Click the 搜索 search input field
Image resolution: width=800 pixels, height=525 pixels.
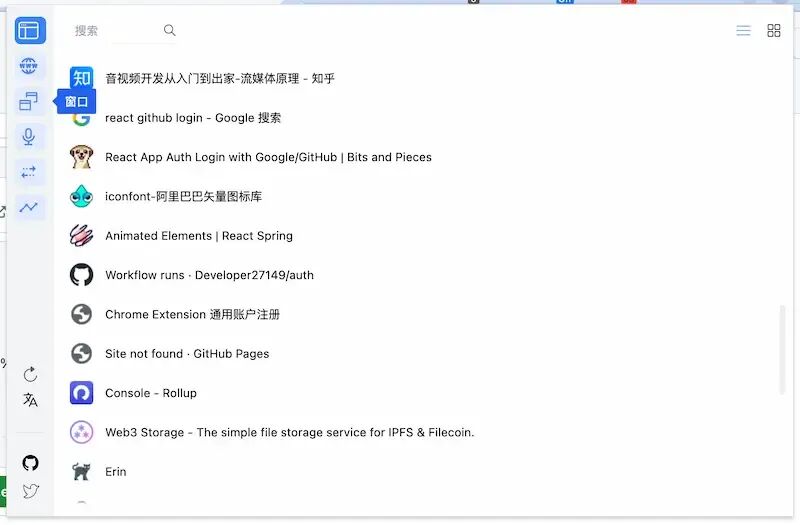click(x=116, y=31)
